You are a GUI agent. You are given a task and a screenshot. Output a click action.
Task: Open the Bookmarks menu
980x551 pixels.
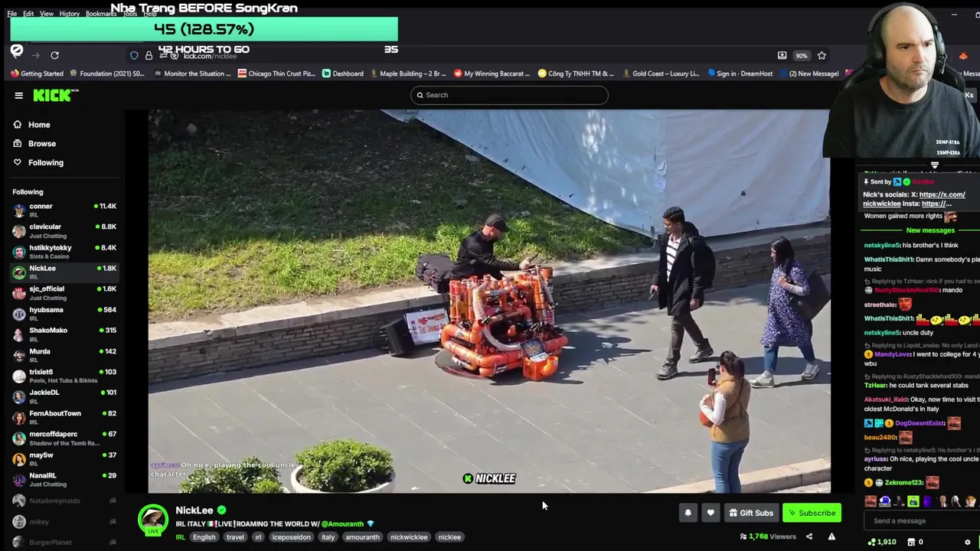point(101,14)
